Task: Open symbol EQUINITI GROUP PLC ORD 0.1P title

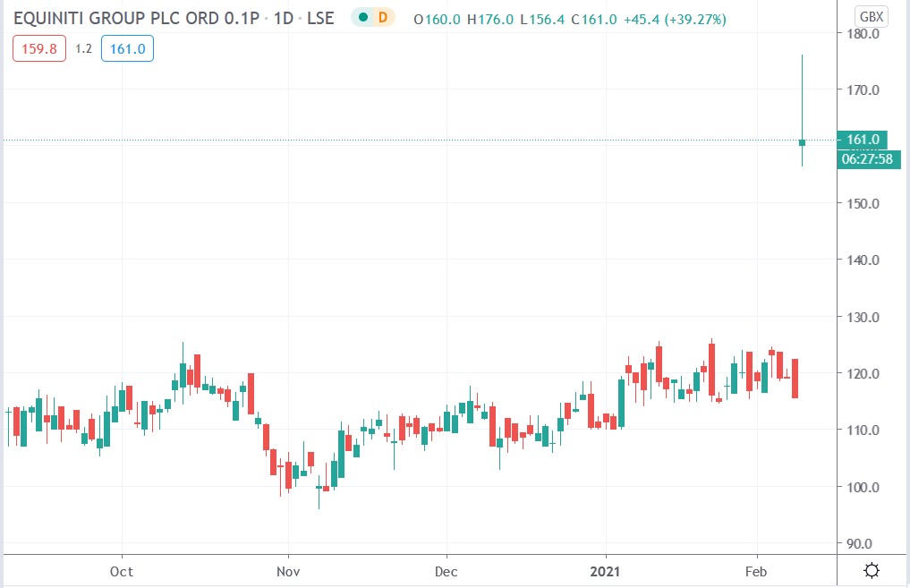Action: pyautogui.click(x=136, y=19)
